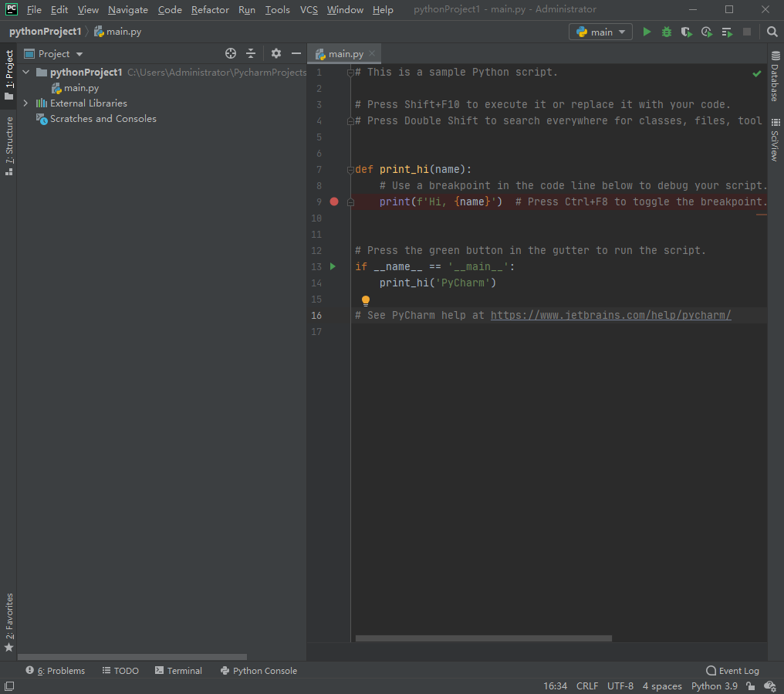Open Search Everywhere magnifier
The width and height of the screenshot is (784, 694).
point(772,32)
